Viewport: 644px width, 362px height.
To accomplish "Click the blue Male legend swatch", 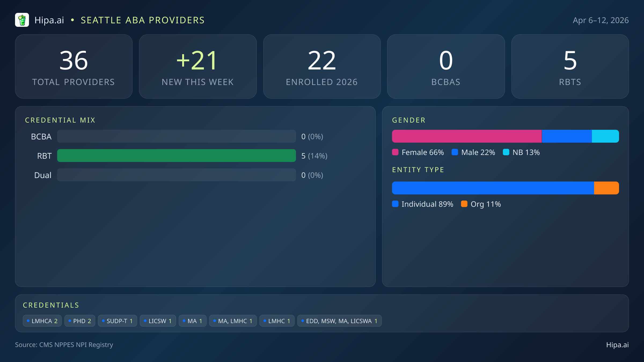I will pyautogui.click(x=455, y=152).
